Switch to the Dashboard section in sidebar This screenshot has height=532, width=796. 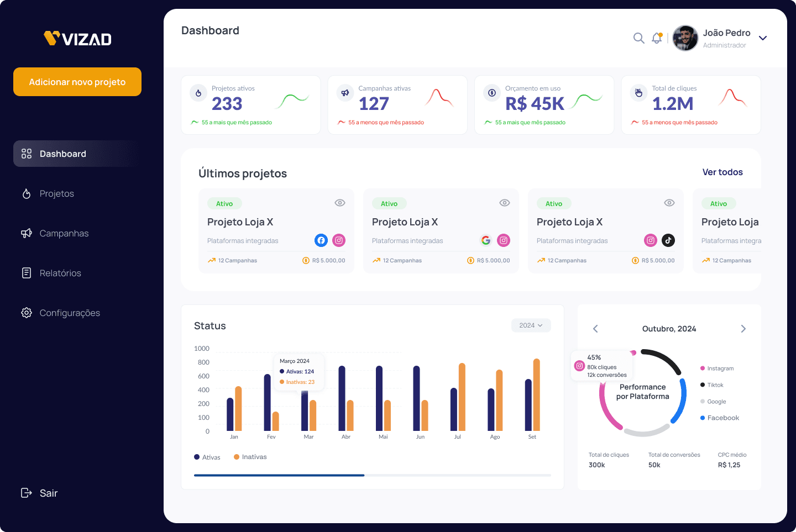[x=62, y=154]
